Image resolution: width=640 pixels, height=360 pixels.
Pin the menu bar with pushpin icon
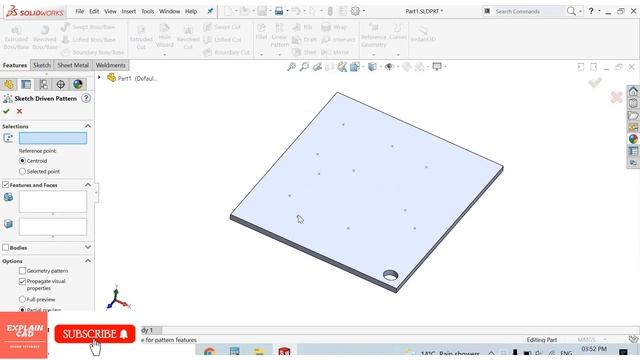pos(210,11)
